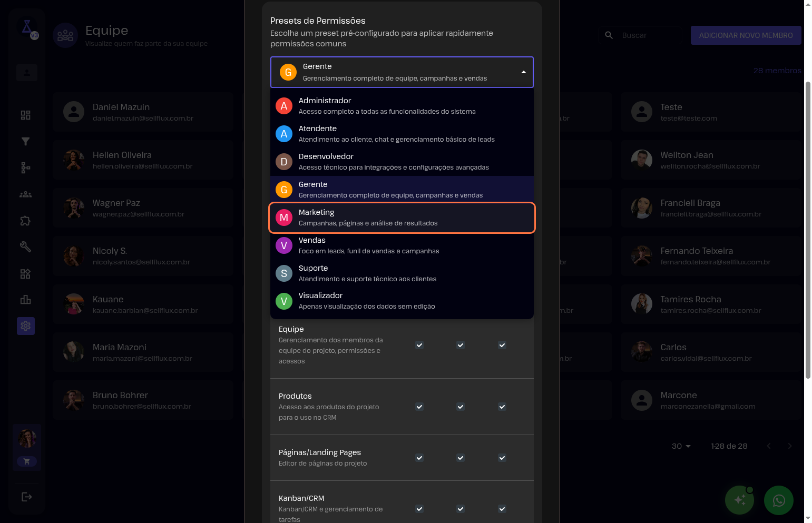Select the Marketing preset option
Image resolution: width=812 pixels, height=523 pixels.
click(402, 218)
